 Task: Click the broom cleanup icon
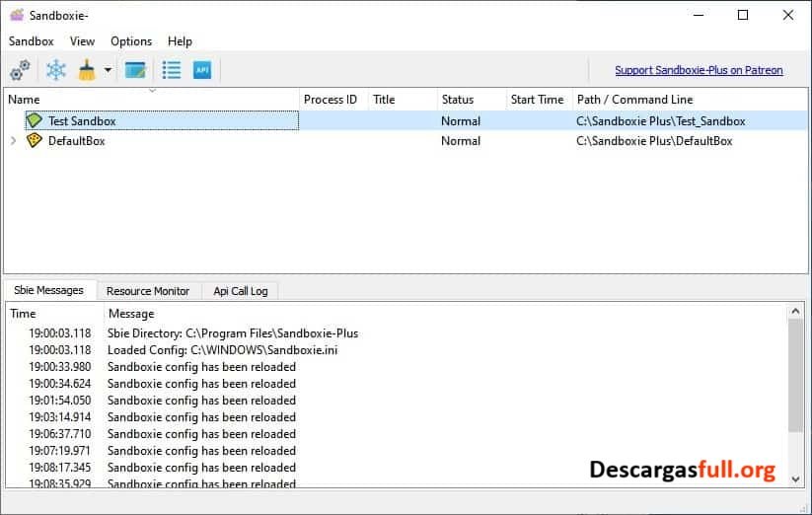87,70
